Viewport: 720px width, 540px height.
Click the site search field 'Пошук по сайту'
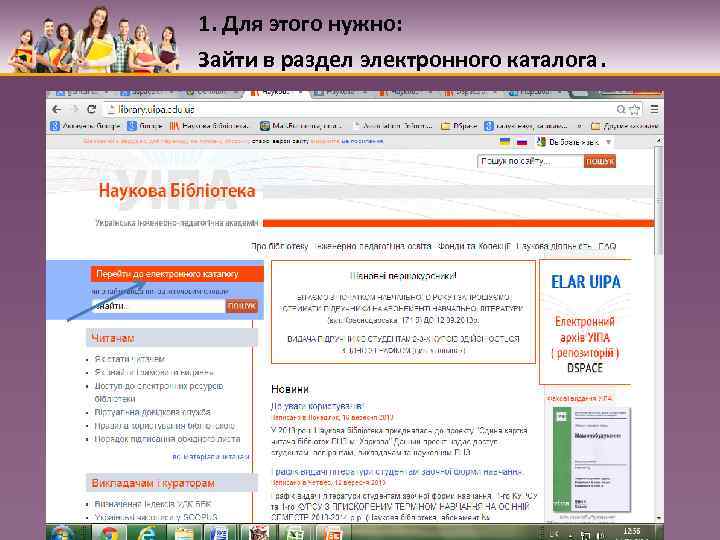(x=530, y=161)
